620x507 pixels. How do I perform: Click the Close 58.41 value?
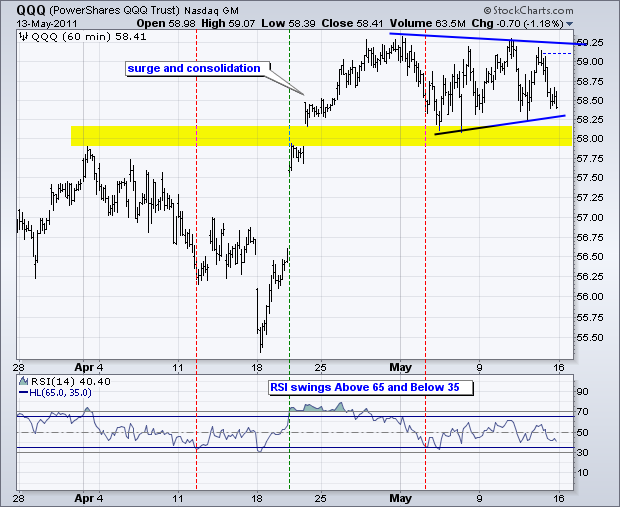pyautogui.click(x=352, y=24)
